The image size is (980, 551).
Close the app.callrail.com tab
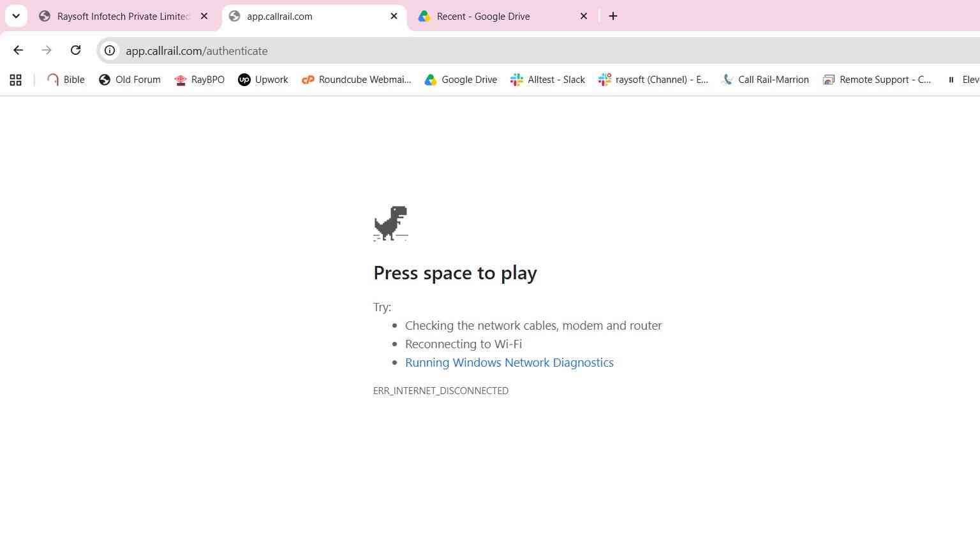click(394, 17)
